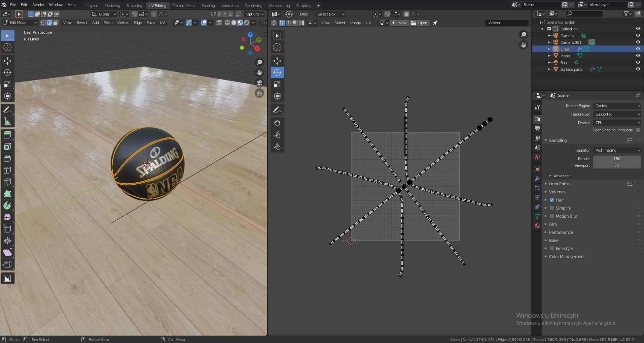
Task: Activate the Move tool in 3D viewport
Action: pyautogui.click(x=7, y=61)
